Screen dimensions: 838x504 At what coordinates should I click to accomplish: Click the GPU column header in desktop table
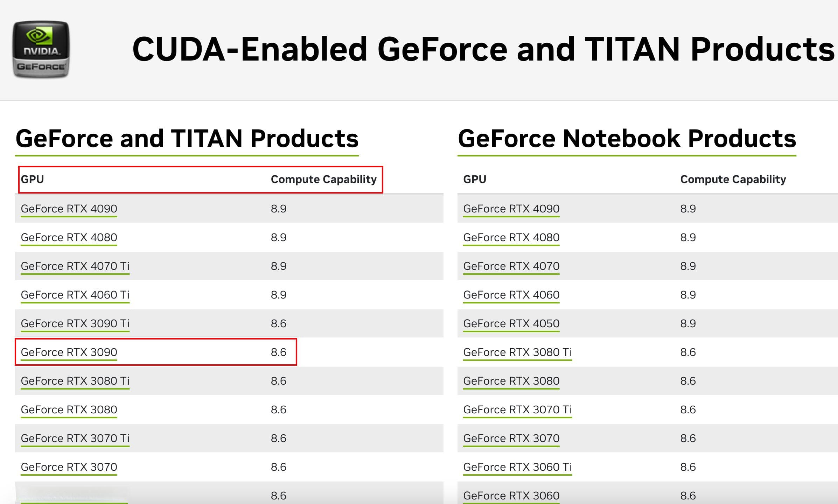(32, 179)
